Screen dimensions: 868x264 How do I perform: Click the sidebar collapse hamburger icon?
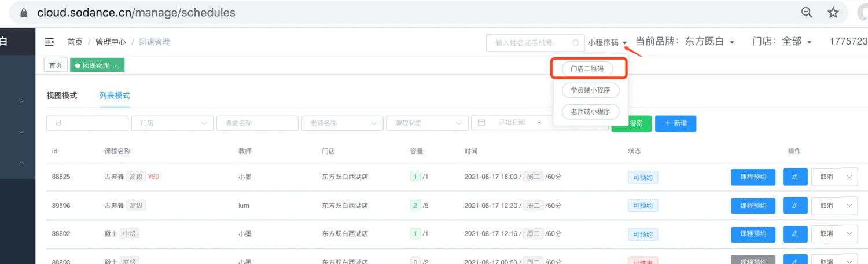coord(50,42)
